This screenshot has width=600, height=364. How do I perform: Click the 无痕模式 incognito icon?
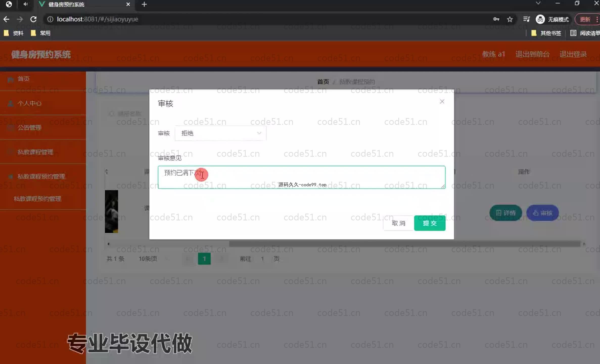[540, 19]
